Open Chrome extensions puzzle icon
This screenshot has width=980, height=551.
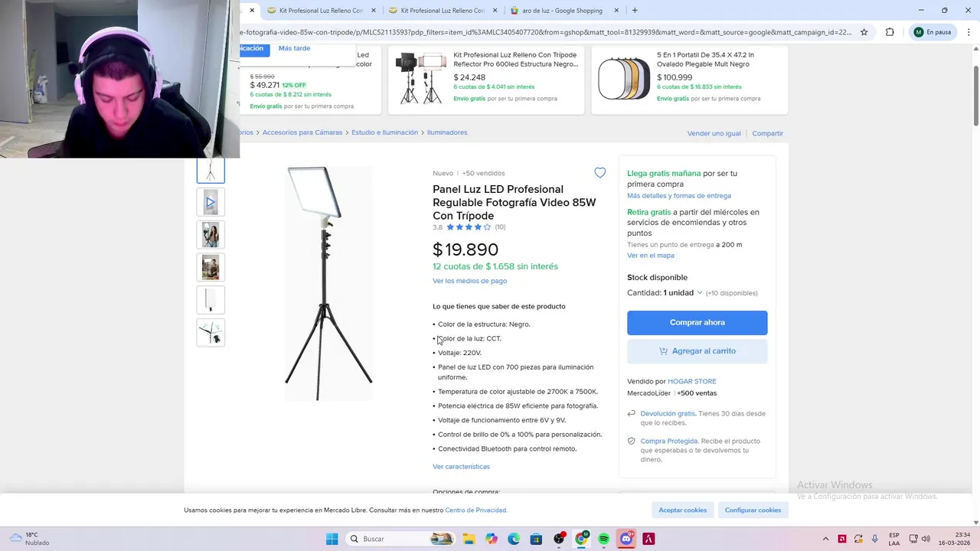890,32
